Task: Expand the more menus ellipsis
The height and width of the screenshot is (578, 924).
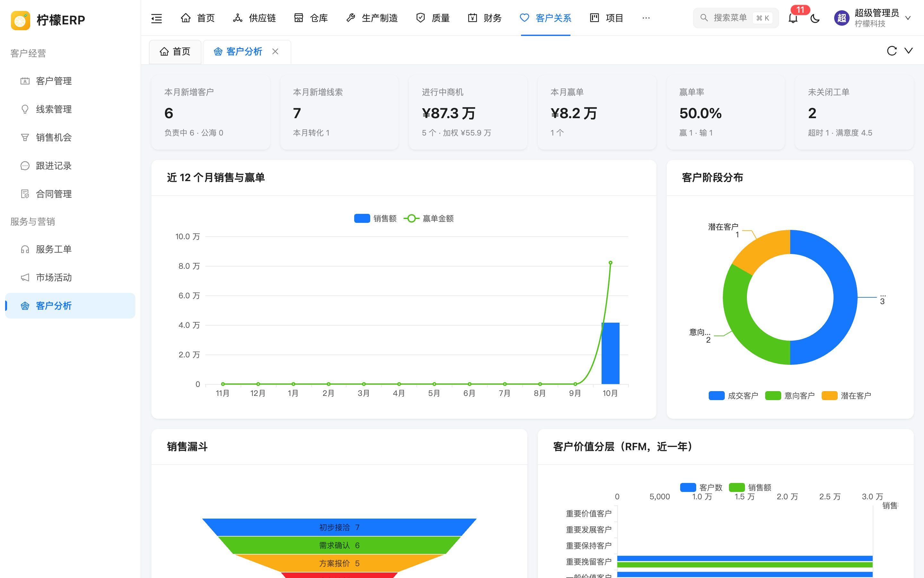Action: pyautogui.click(x=646, y=18)
